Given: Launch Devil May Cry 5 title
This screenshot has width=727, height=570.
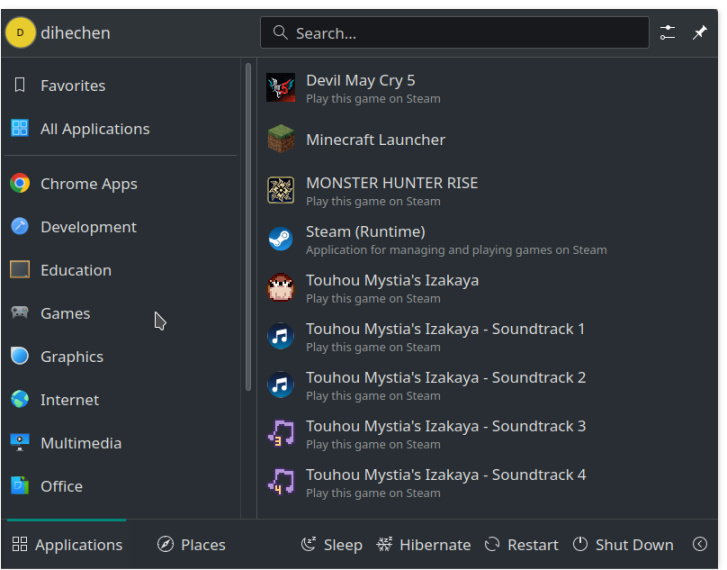Looking at the screenshot, I should click(360, 80).
